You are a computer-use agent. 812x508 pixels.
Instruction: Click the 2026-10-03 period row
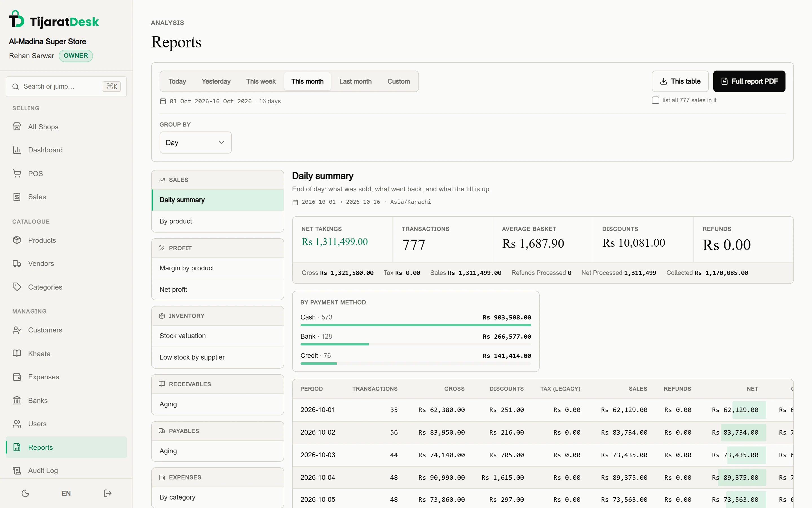[x=542, y=455]
